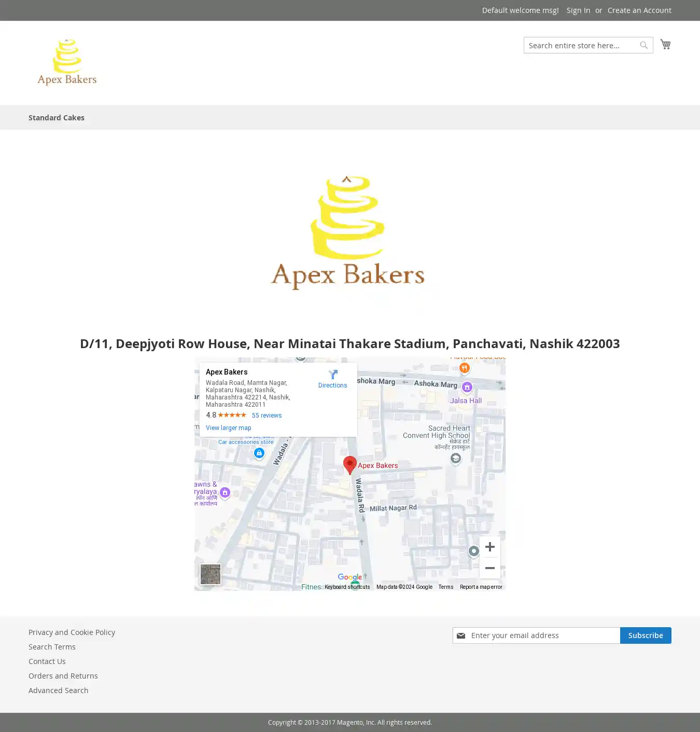Click the search entire store field
Screen dimensions: 700x732
pyautogui.click(x=581, y=46)
